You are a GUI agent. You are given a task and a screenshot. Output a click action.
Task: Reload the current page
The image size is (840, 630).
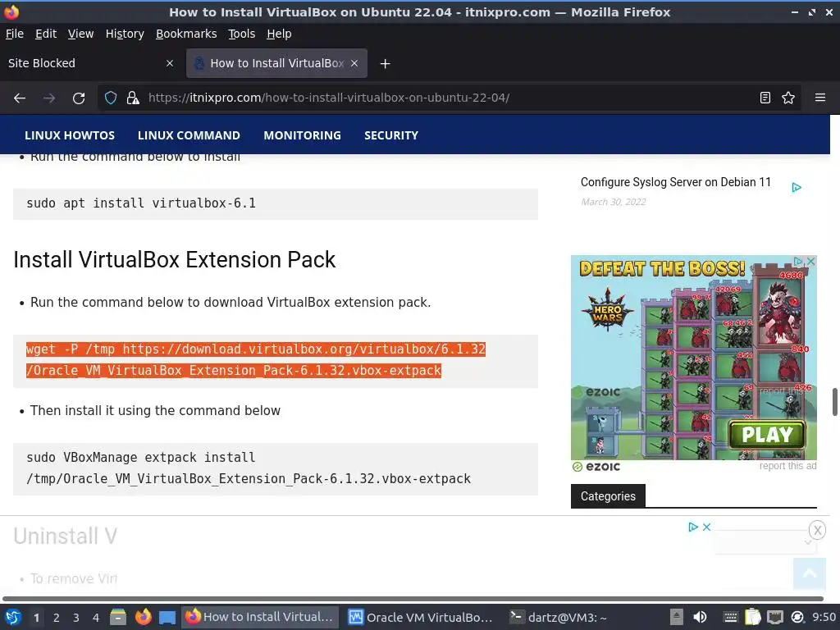tap(79, 98)
